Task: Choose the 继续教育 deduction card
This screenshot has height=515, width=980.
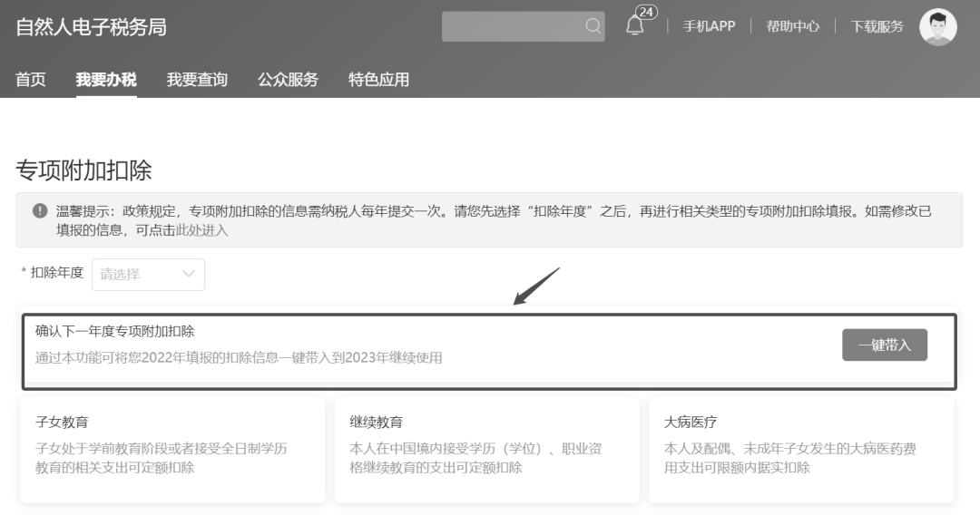Action: [x=486, y=449]
